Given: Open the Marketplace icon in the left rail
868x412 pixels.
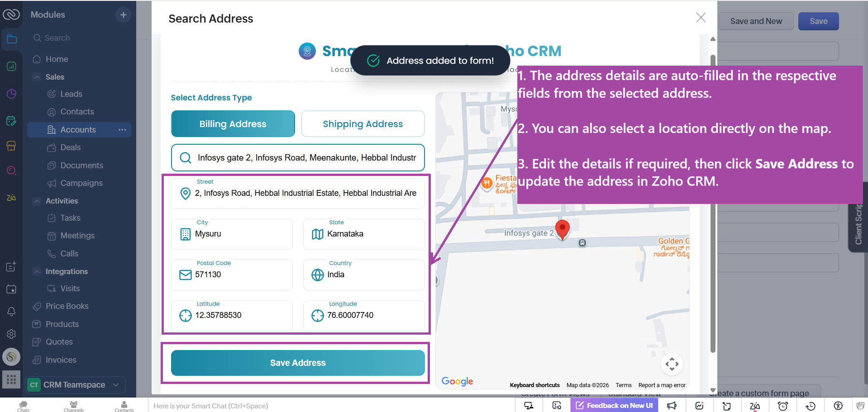Looking at the screenshot, I should pos(11,146).
